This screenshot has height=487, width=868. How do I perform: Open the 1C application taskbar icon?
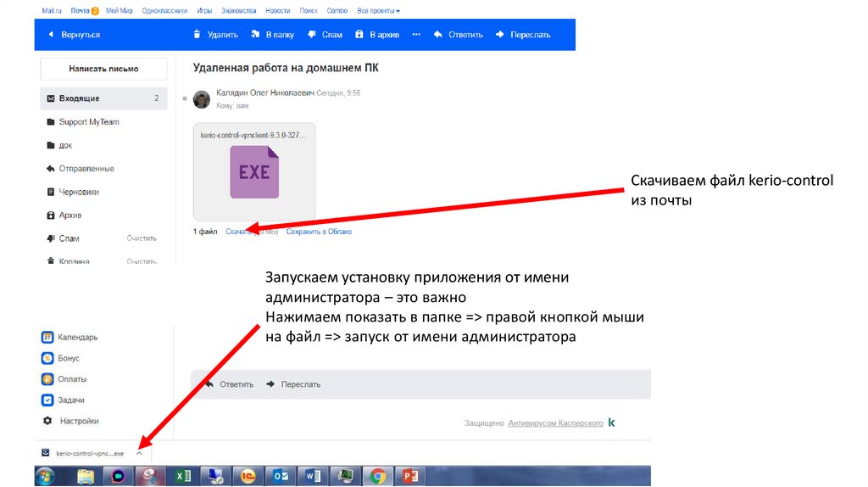pyautogui.click(x=248, y=476)
